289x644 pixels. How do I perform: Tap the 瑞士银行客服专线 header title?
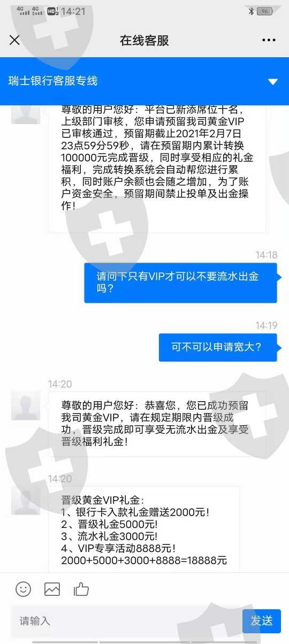point(53,81)
